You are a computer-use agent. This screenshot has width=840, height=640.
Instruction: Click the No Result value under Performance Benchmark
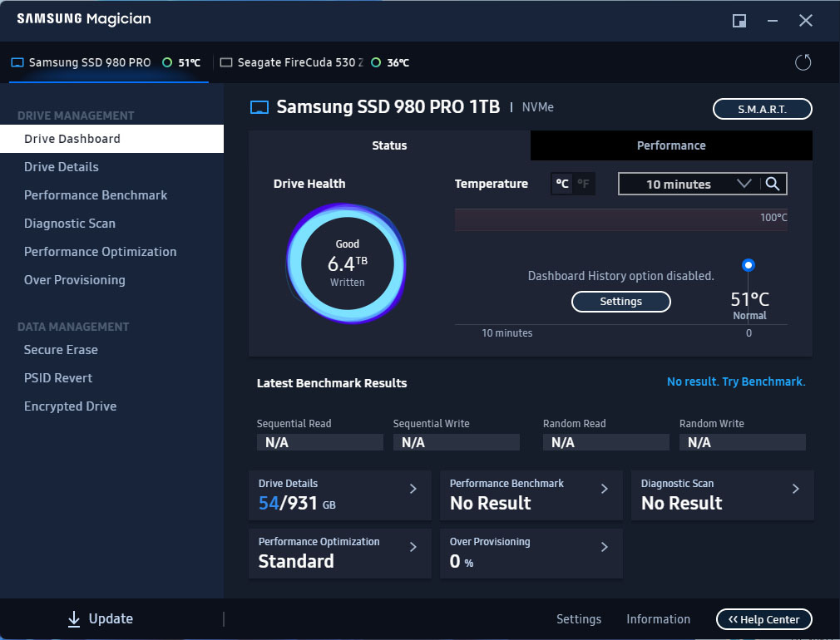tap(490, 504)
